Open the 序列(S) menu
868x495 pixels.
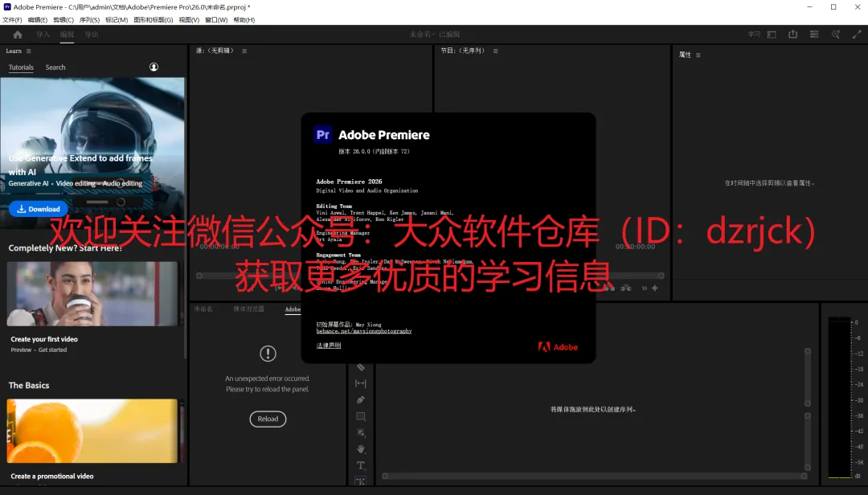89,20
